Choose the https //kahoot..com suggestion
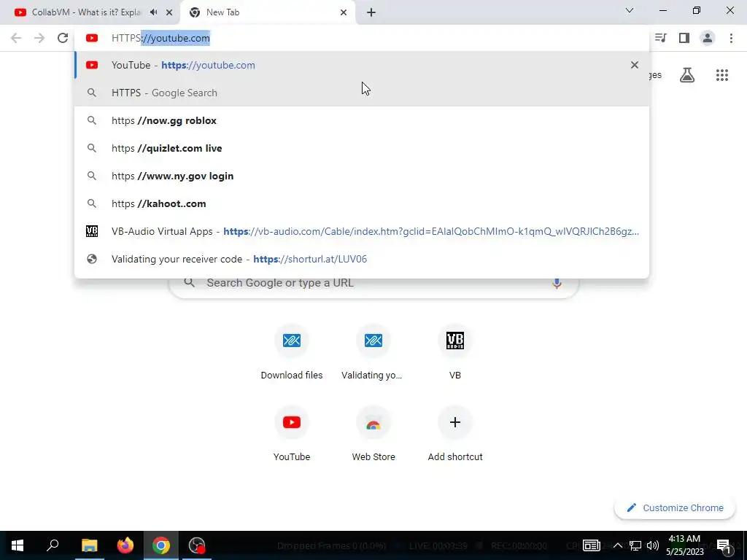The image size is (747, 560). tap(362, 203)
